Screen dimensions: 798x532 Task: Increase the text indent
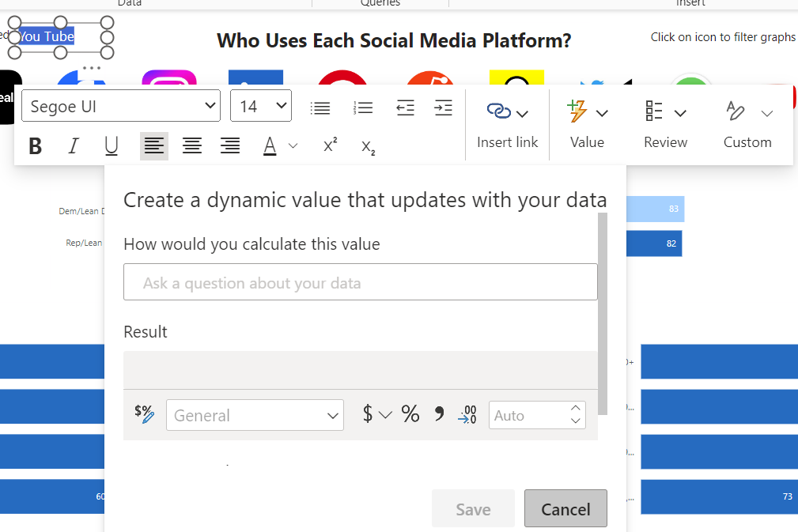point(444,108)
